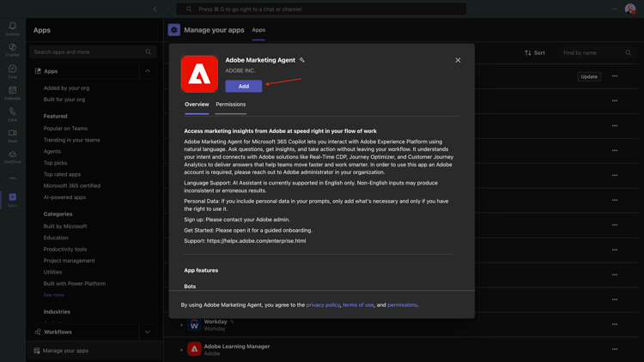
Task: Open the helpx.adobe.com support link
Action: 256,241
